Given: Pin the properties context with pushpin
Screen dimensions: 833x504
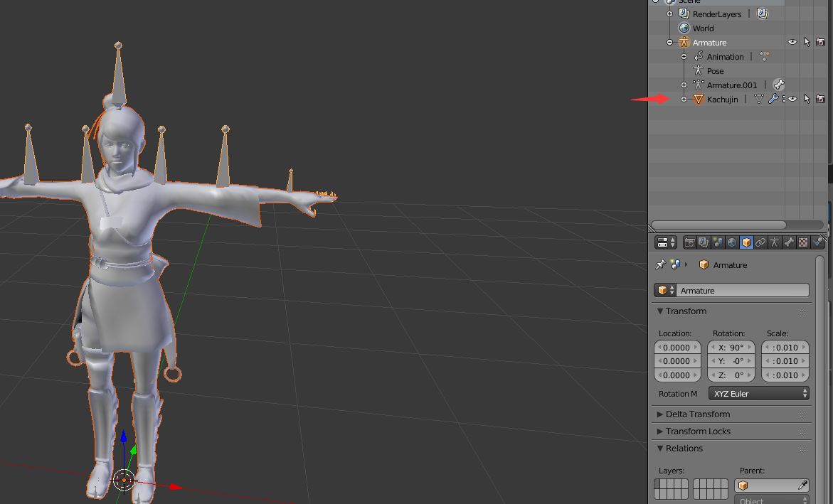Looking at the screenshot, I should [x=660, y=264].
